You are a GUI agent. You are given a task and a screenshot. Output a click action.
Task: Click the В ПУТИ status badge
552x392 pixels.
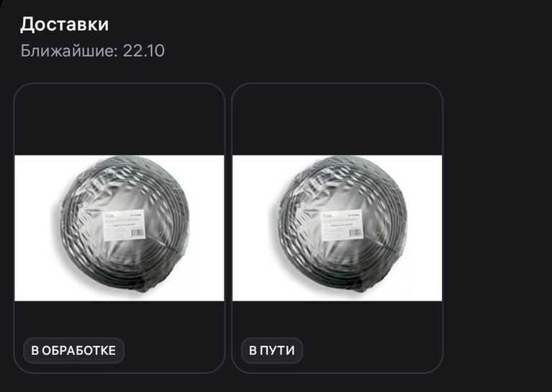tap(272, 350)
